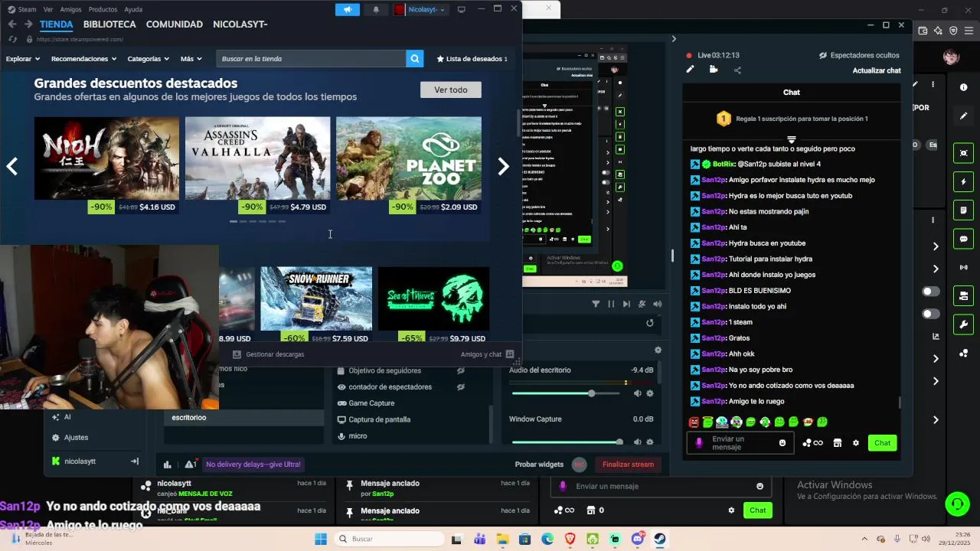The image size is (980, 551).
Task: Expand the Categorías dropdown
Action: coord(149,58)
